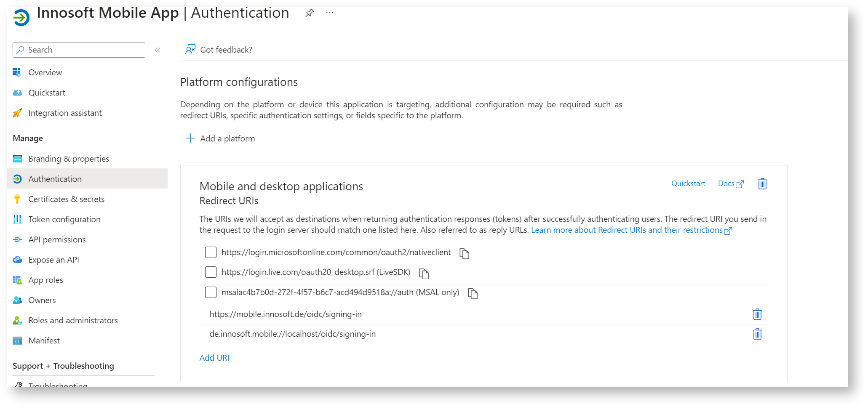Collapse the left navigation sidebar
868x407 pixels.
[158, 50]
